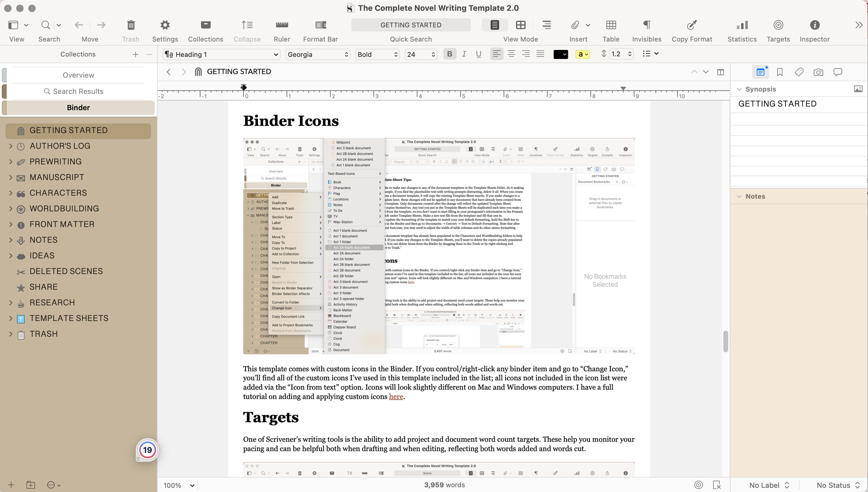
Task: Click the Quick Search field
Action: 411,25
